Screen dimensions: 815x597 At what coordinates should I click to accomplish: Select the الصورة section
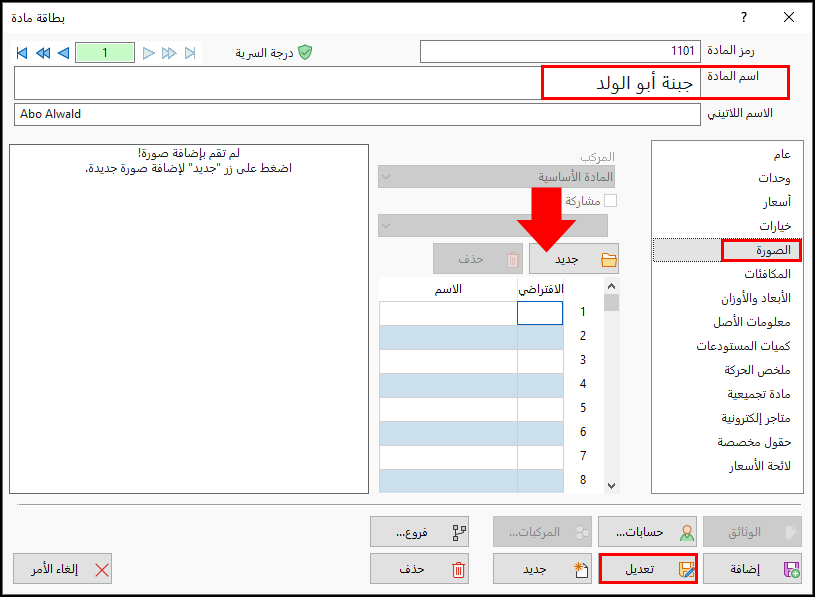pos(728,250)
